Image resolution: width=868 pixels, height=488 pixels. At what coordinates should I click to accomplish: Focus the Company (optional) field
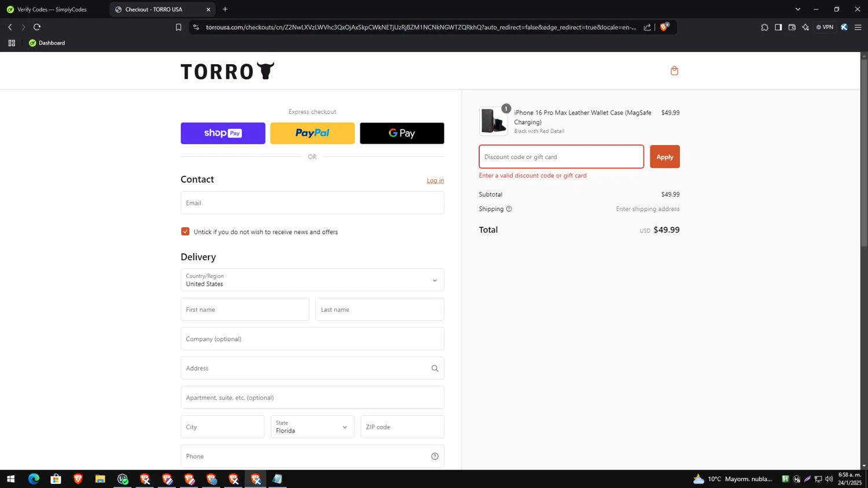pyautogui.click(x=312, y=339)
